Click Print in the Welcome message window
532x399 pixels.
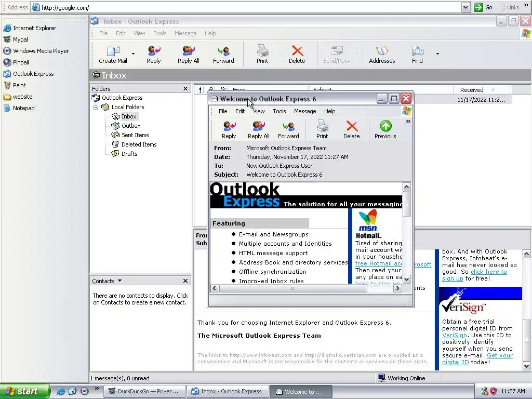click(x=322, y=129)
